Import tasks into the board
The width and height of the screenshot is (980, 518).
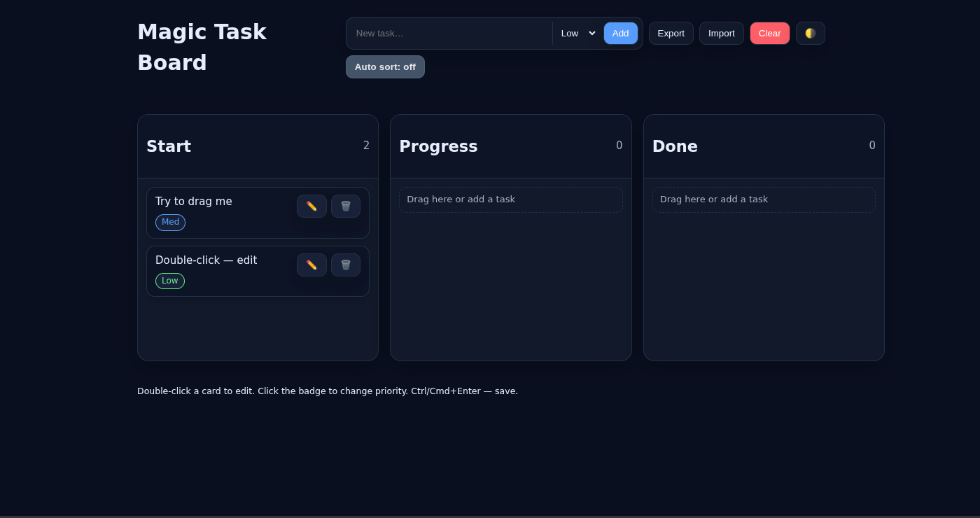[722, 34]
